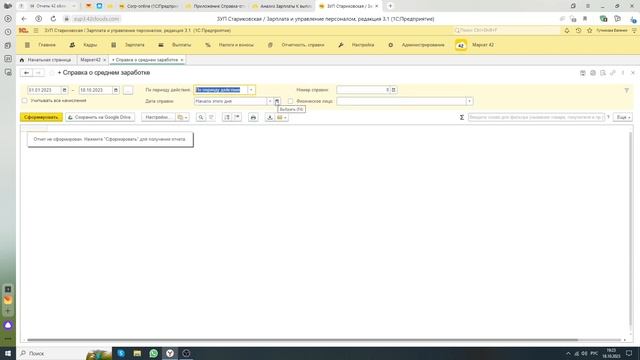Click the back arrow in report header
The height and width of the screenshot is (360, 640).
click(26, 73)
